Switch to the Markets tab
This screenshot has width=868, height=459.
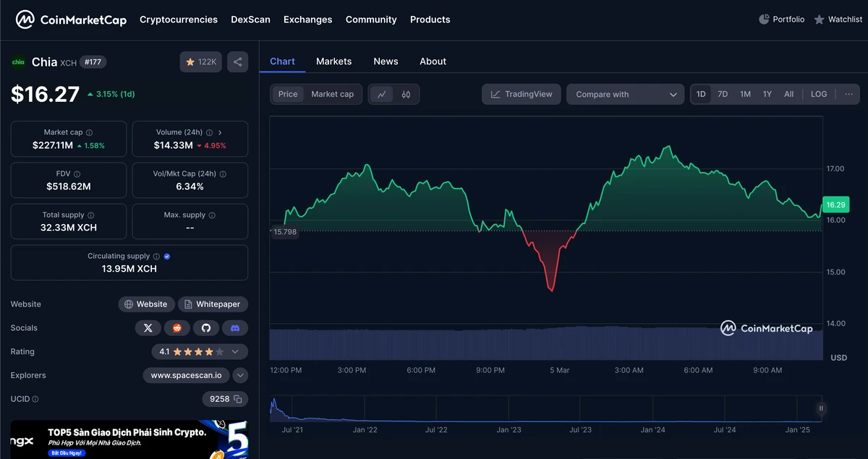334,61
